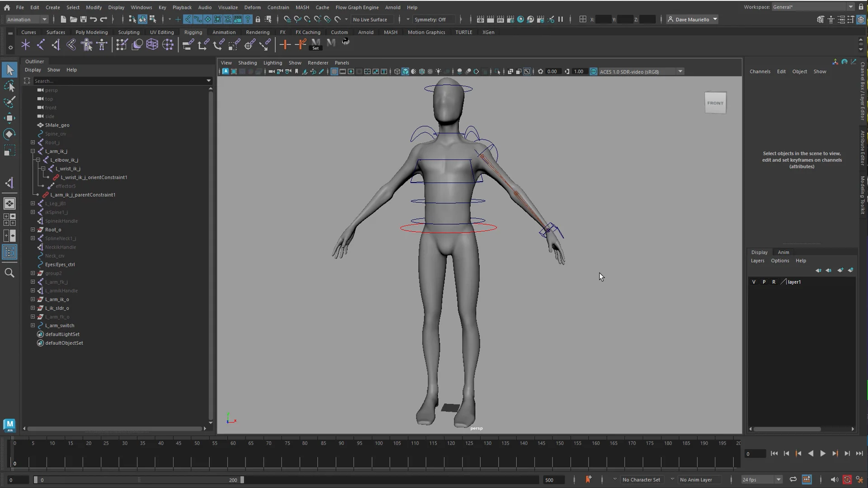The height and width of the screenshot is (488, 868).
Task: Click the MASH Set shelf icon
Action: [315, 43]
